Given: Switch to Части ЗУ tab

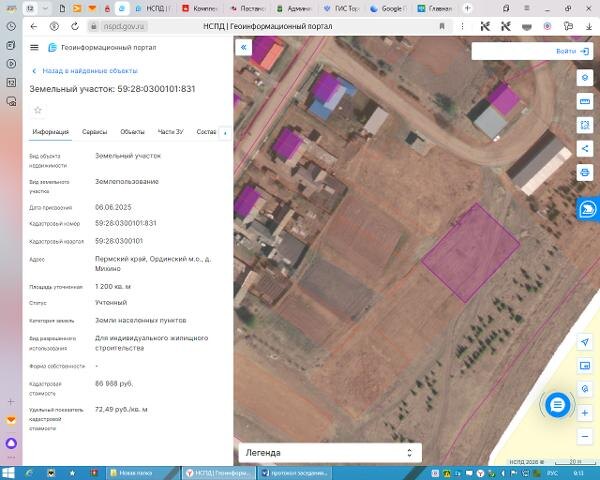Looking at the screenshot, I should 171,132.
